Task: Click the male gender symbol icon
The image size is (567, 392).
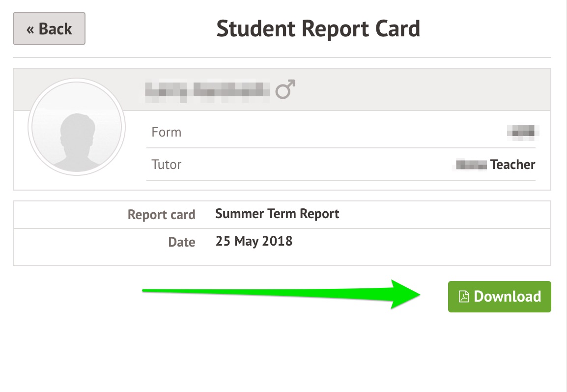Action: coord(285,89)
